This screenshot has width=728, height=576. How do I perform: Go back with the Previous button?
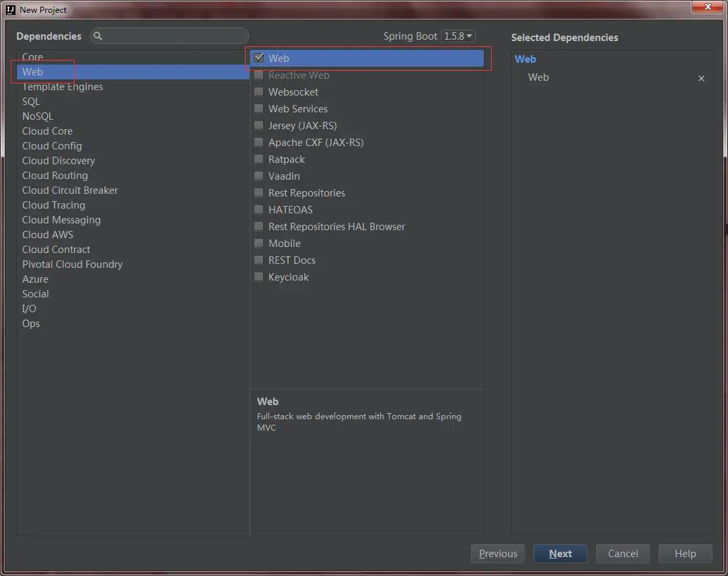[x=498, y=554]
